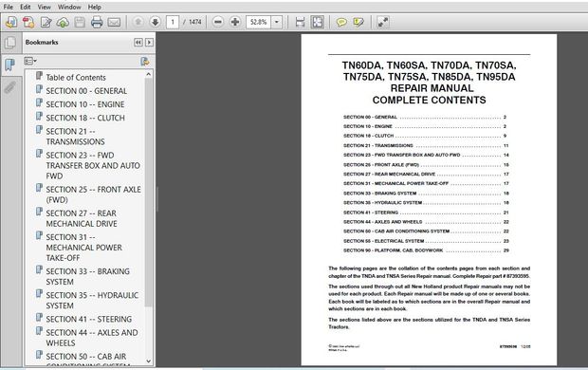This screenshot has width=588, height=370.
Task: Click the 52.8% zoom level field
Action: (258, 22)
